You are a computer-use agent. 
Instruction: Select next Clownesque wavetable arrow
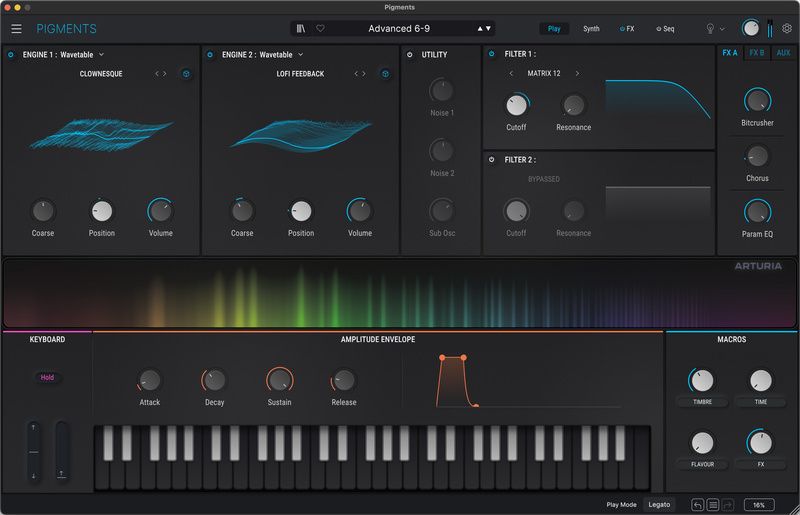(165, 73)
